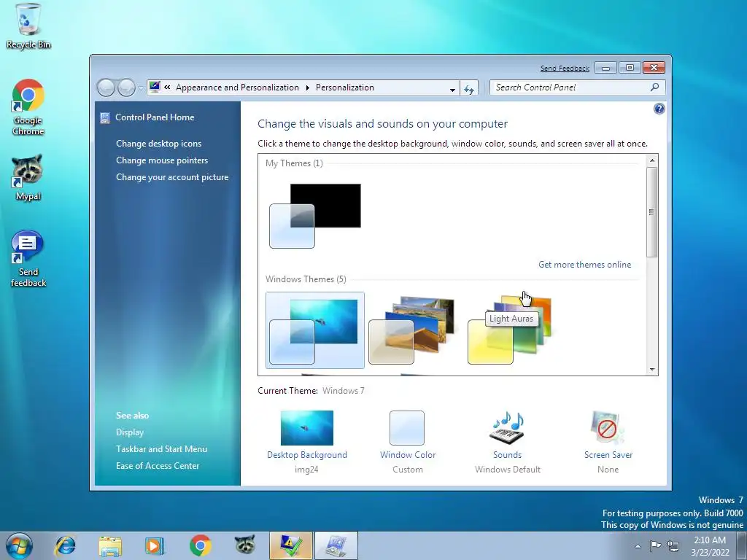Click Desktop Background link

(x=307, y=455)
